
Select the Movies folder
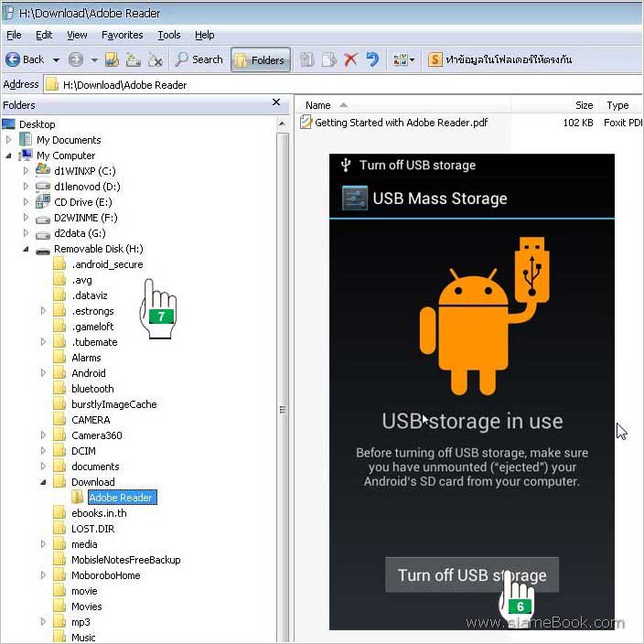[x=86, y=606]
